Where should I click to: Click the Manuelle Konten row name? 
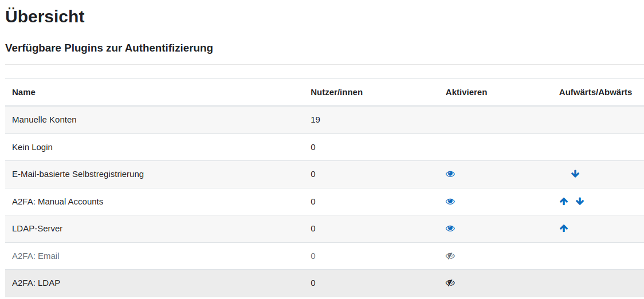coord(44,120)
